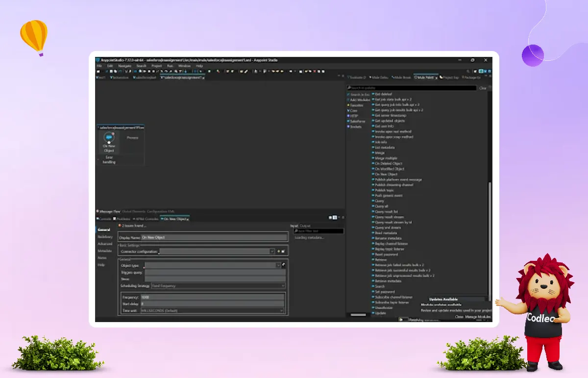Open the Project menu

click(x=157, y=66)
